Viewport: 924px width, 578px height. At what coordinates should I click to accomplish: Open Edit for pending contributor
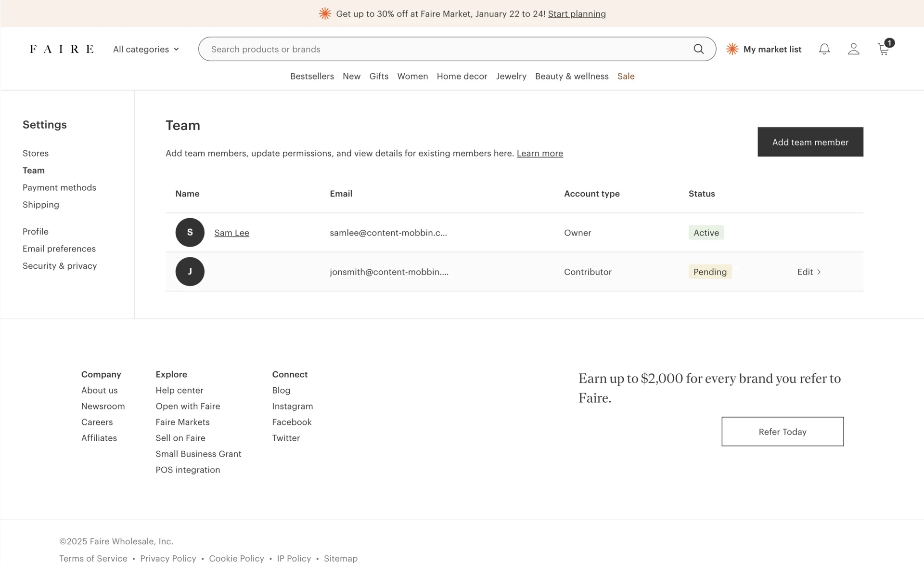(x=809, y=272)
